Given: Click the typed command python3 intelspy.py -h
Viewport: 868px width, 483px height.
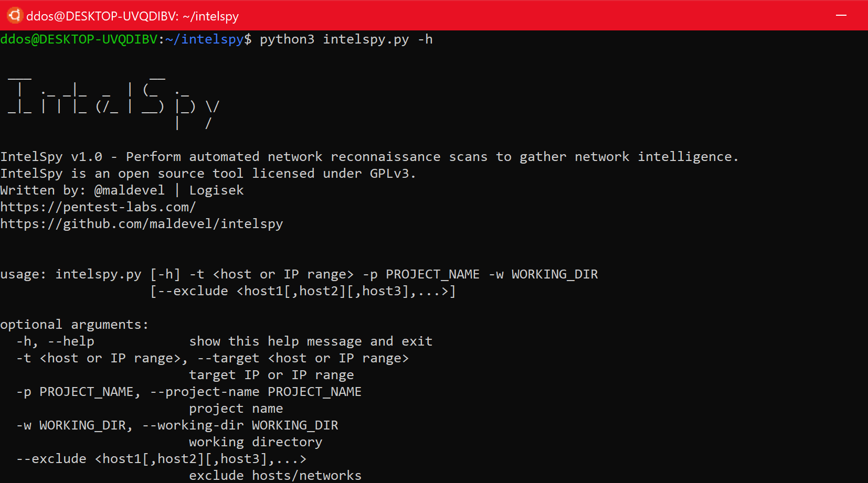Looking at the screenshot, I should 346,39.
